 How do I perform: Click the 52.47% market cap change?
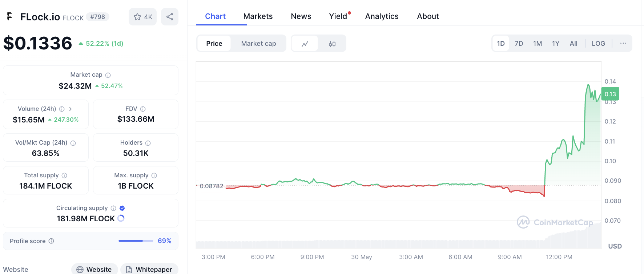[x=109, y=86]
